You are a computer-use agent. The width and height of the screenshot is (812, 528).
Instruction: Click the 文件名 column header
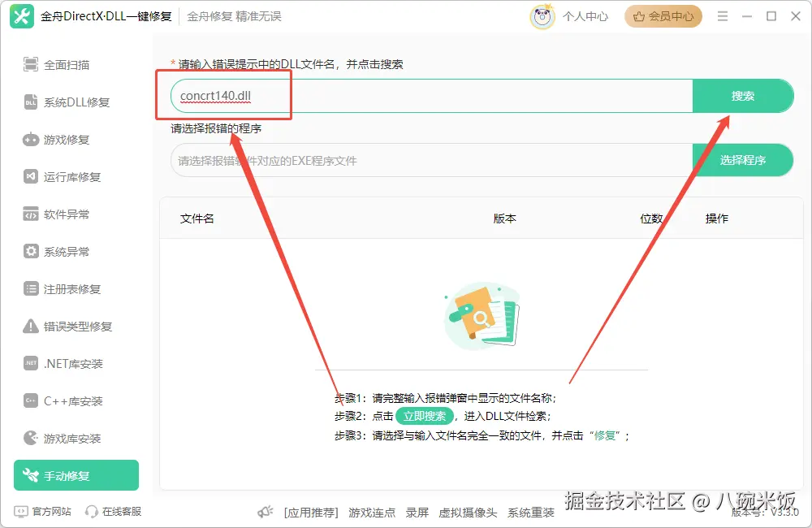coord(197,219)
